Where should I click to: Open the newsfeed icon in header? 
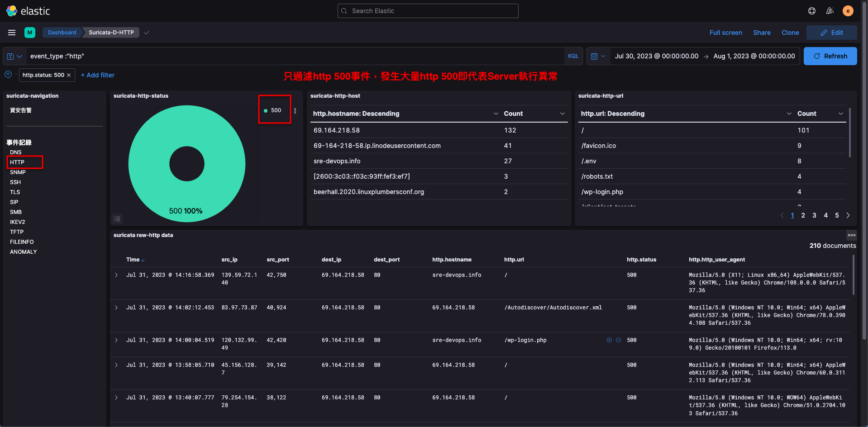coord(830,11)
